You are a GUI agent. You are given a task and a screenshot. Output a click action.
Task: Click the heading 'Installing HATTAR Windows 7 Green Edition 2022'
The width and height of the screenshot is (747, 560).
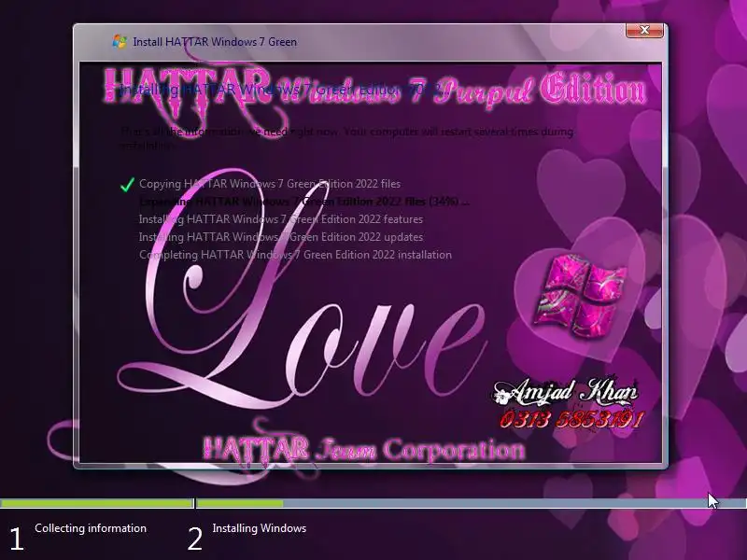[x=279, y=90]
